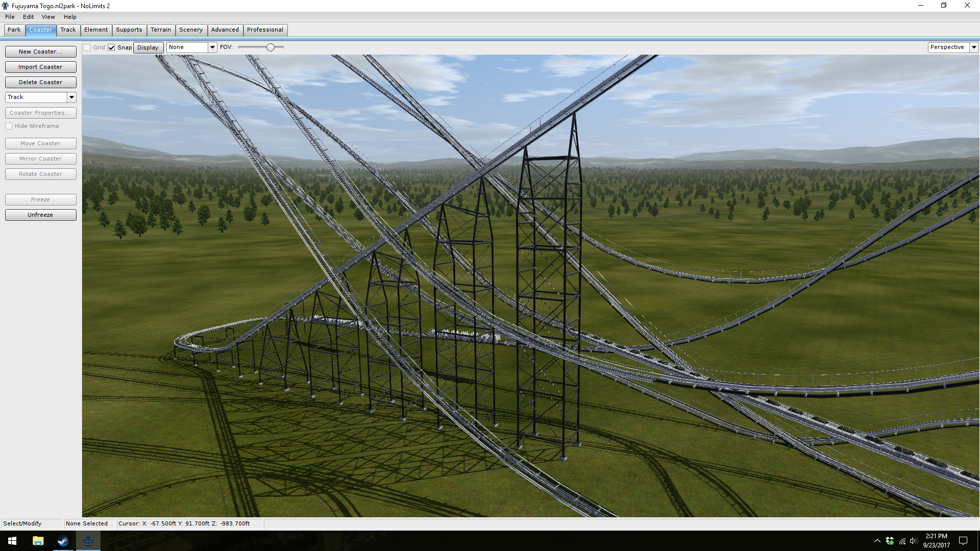Open the None display mode dropdown
This screenshot has height=551, width=980.
[212, 47]
